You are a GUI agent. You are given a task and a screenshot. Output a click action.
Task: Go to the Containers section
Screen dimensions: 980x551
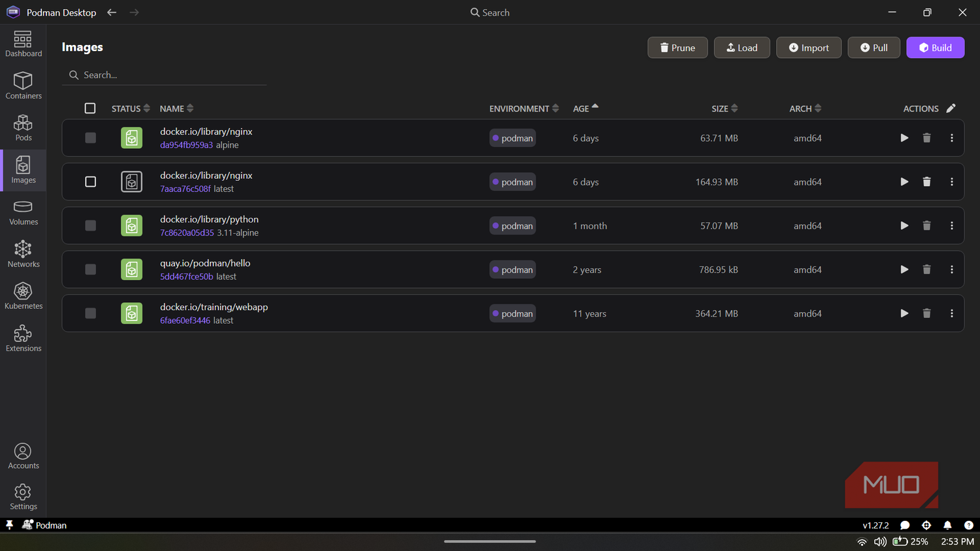tap(23, 86)
